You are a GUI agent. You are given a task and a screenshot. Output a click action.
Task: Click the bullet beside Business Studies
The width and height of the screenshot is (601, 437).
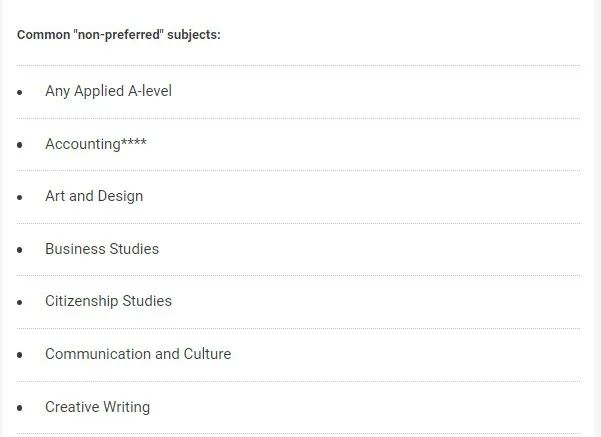[20, 250]
